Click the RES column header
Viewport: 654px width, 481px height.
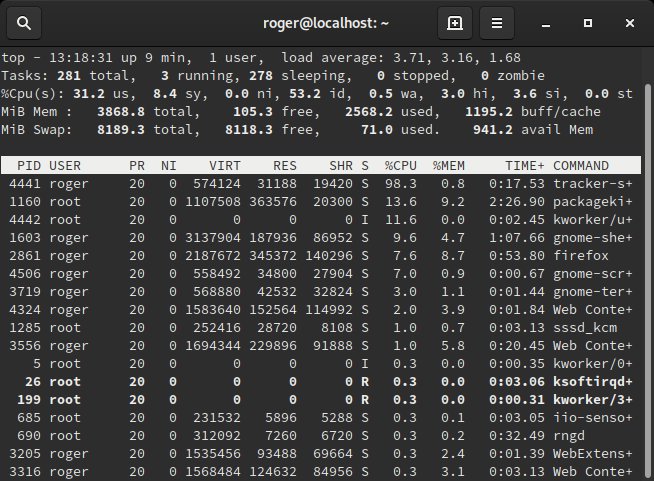[x=285, y=166]
